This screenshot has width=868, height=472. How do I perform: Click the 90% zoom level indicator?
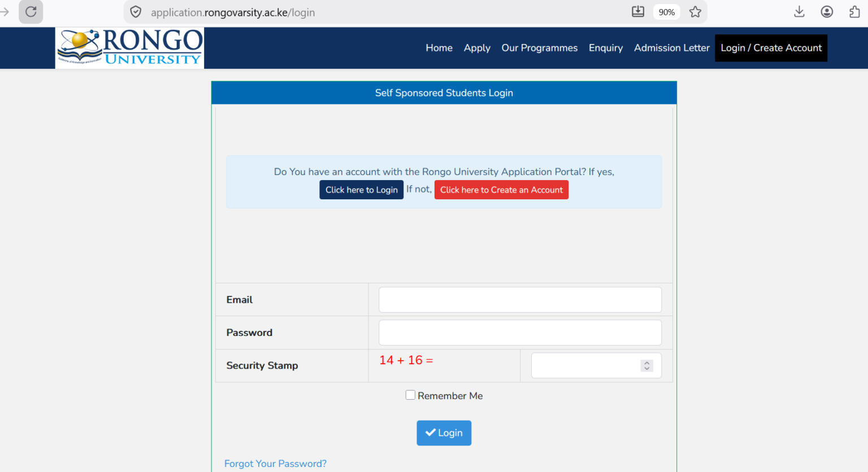tap(667, 12)
